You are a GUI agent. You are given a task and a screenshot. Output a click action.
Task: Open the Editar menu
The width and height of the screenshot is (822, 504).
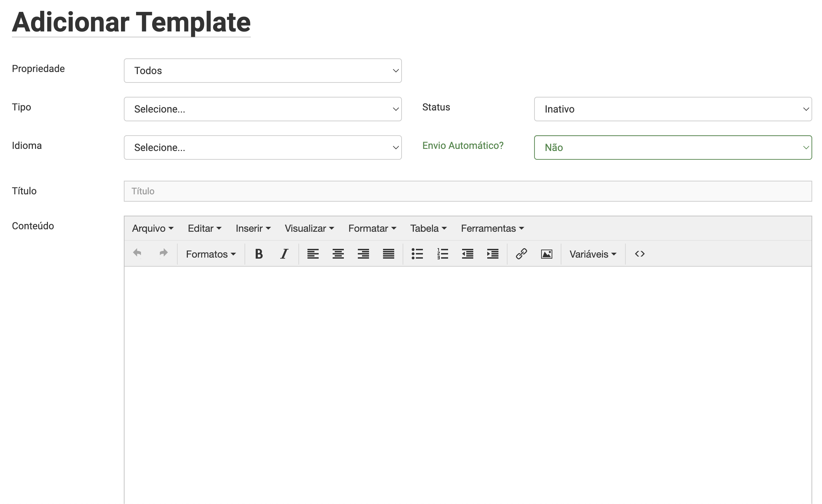tap(205, 228)
